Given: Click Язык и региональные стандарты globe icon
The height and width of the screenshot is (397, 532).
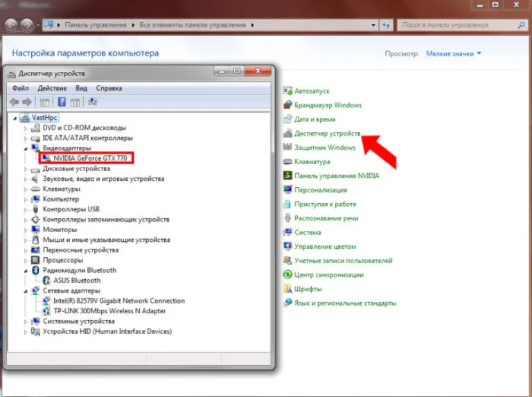Looking at the screenshot, I should (x=287, y=303).
